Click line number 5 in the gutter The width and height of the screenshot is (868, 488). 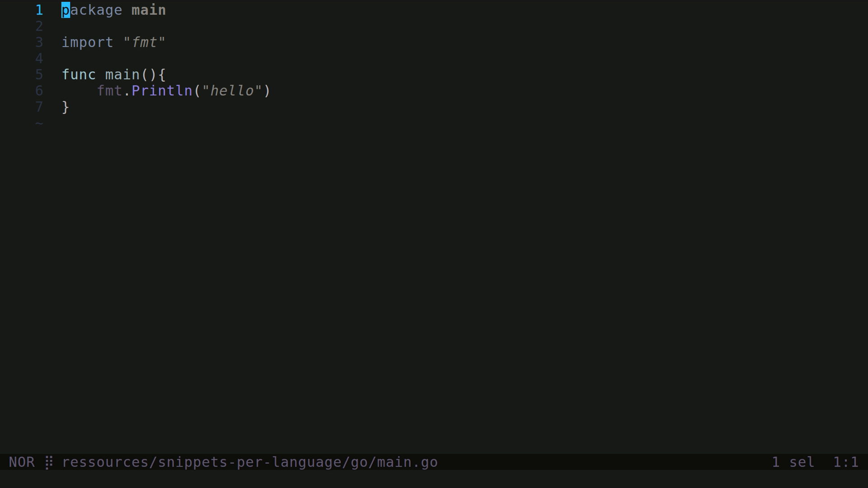pyautogui.click(x=39, y=75)
